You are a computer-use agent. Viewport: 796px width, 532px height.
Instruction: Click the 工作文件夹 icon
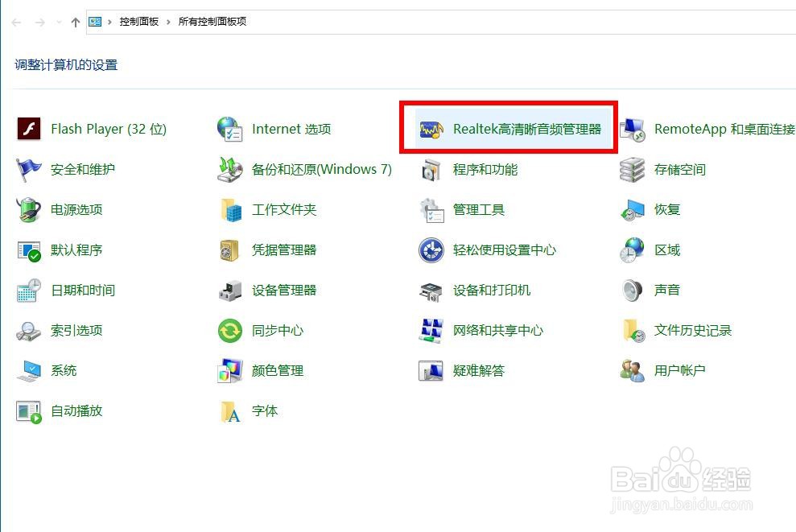[x=231, y=209]
